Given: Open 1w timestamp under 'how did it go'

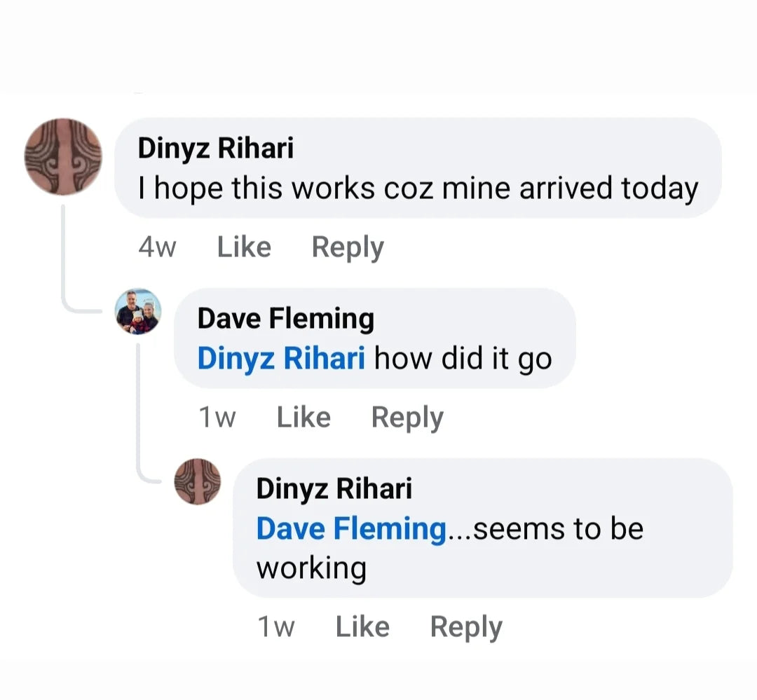Looking at the screenshot, I should tap(217, 418).
